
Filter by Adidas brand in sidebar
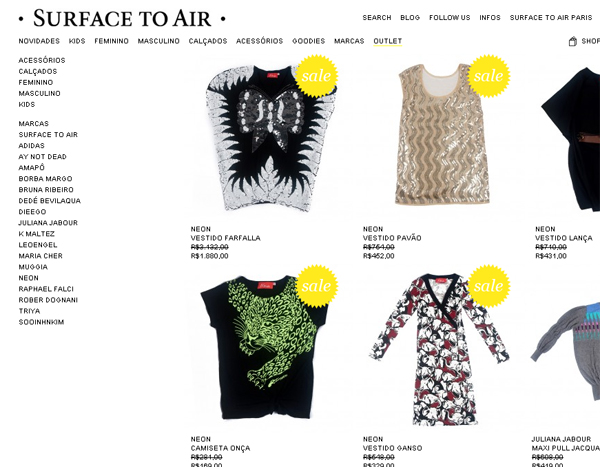31,145
